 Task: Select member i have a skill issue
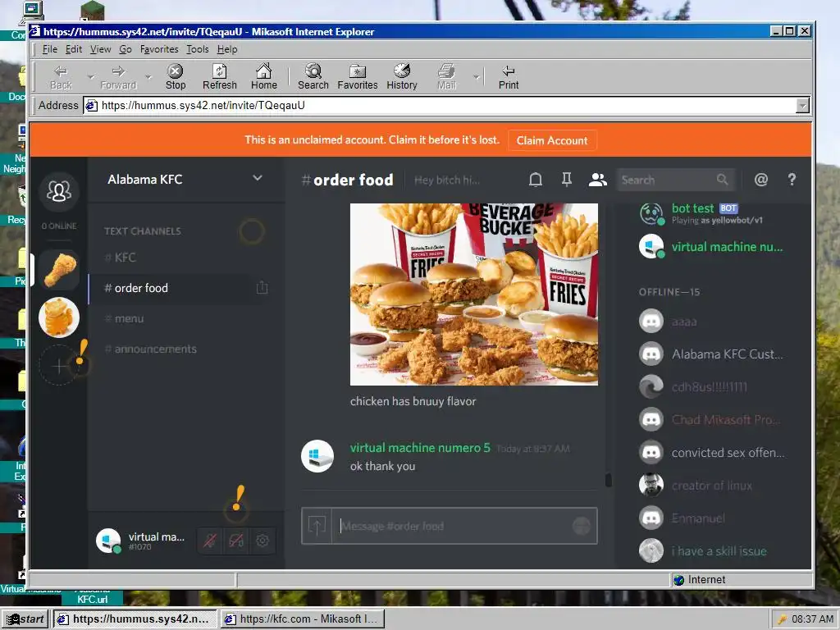pyautogui.click(x=711, y=550)
